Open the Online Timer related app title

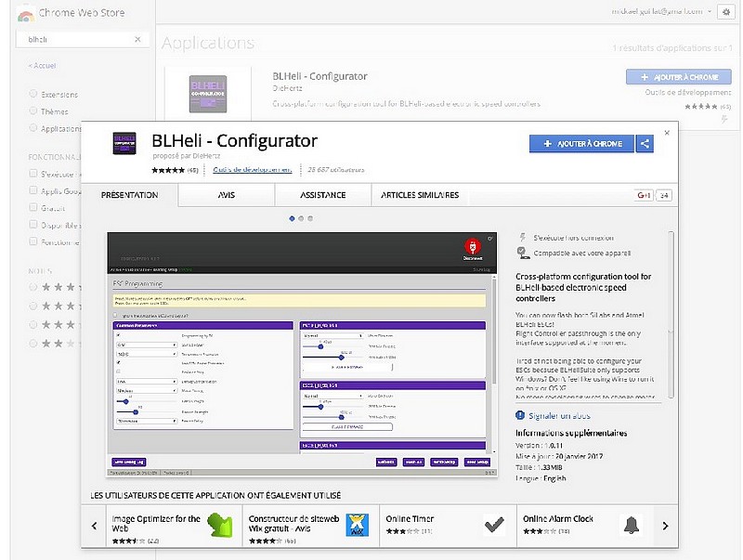pos(410,519)
